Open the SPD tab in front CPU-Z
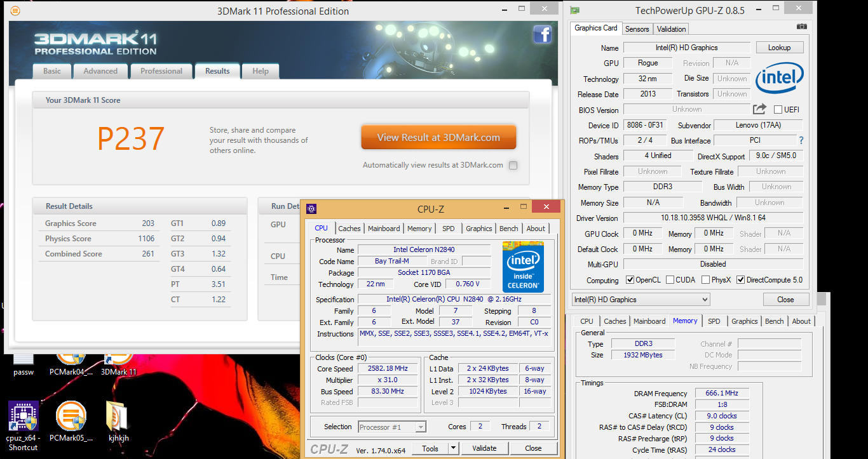 point(449,229)
